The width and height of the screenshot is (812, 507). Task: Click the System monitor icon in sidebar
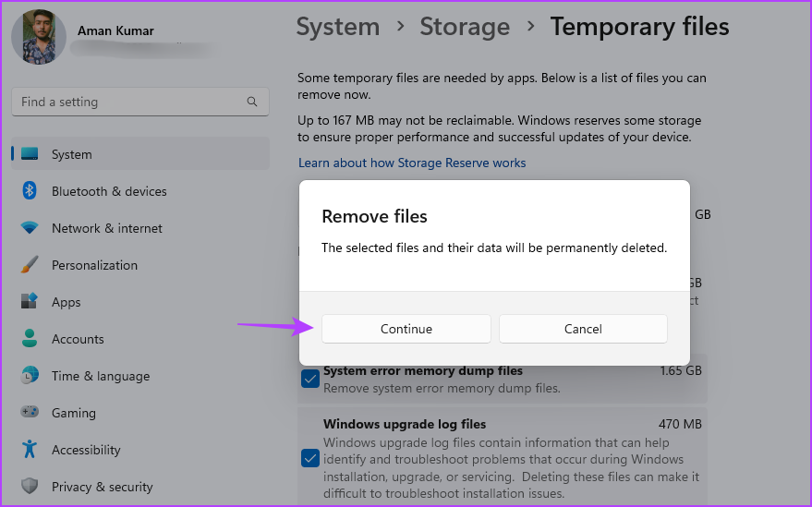click(x=30, y=154)
